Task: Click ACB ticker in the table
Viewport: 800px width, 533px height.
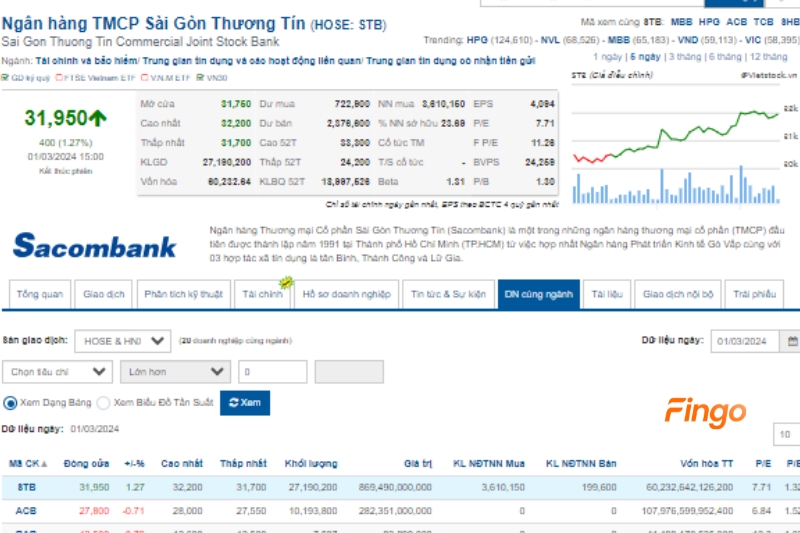Action: click(26, 511)
